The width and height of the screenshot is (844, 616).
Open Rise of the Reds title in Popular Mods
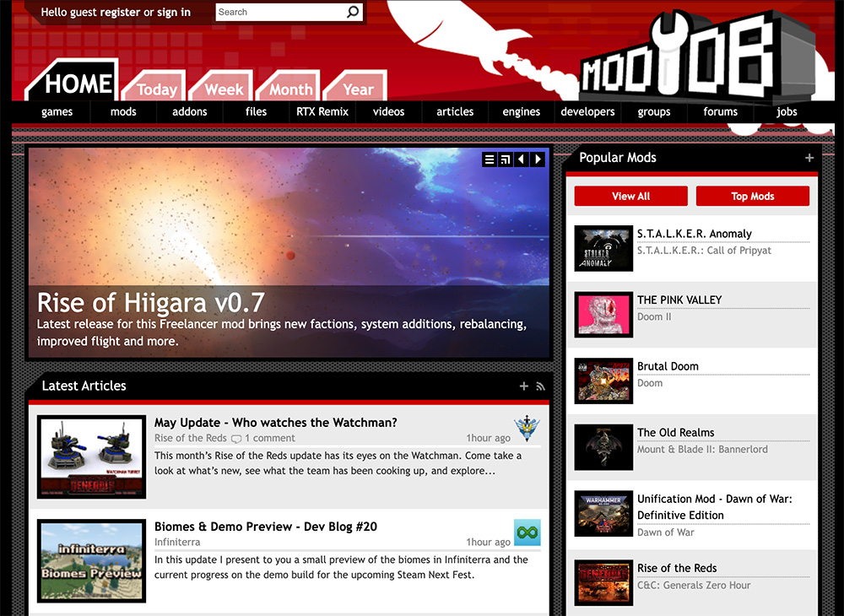pos(677,568)
